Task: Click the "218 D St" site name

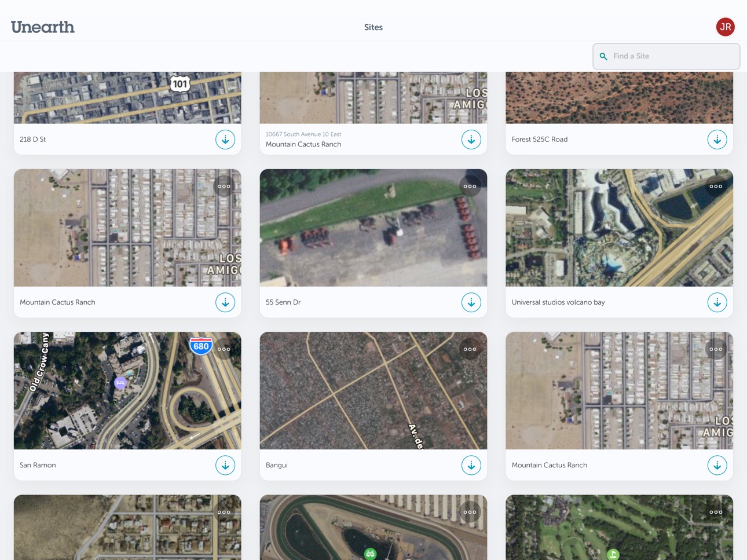Action: 33,140
